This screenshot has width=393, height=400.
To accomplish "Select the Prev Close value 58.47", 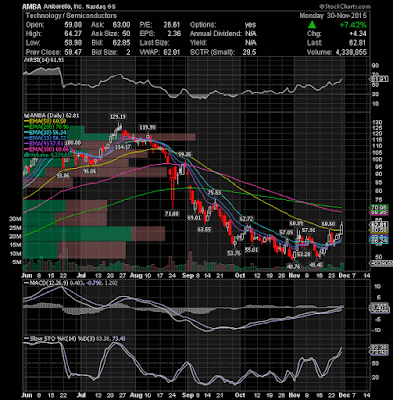I will 73,52.
